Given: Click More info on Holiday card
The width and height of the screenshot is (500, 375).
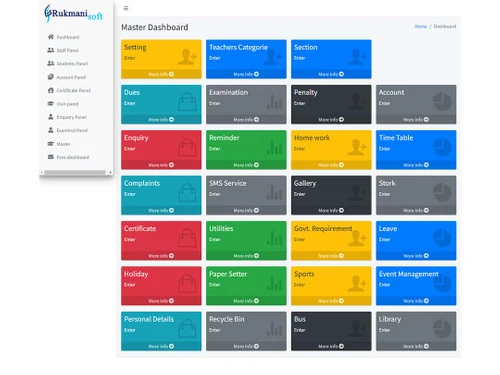Looking at the screenshot, I should tap(161, 301).
